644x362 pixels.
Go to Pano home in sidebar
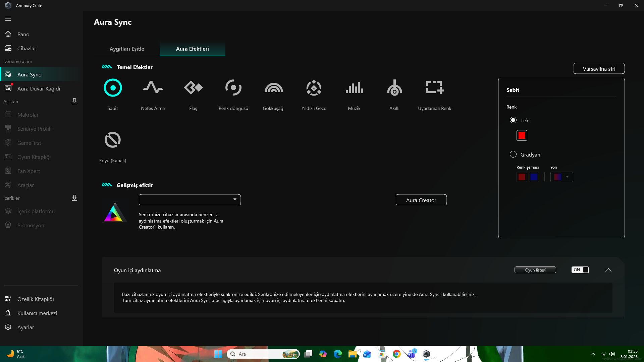pyautogui.click(x=42, y=34)
